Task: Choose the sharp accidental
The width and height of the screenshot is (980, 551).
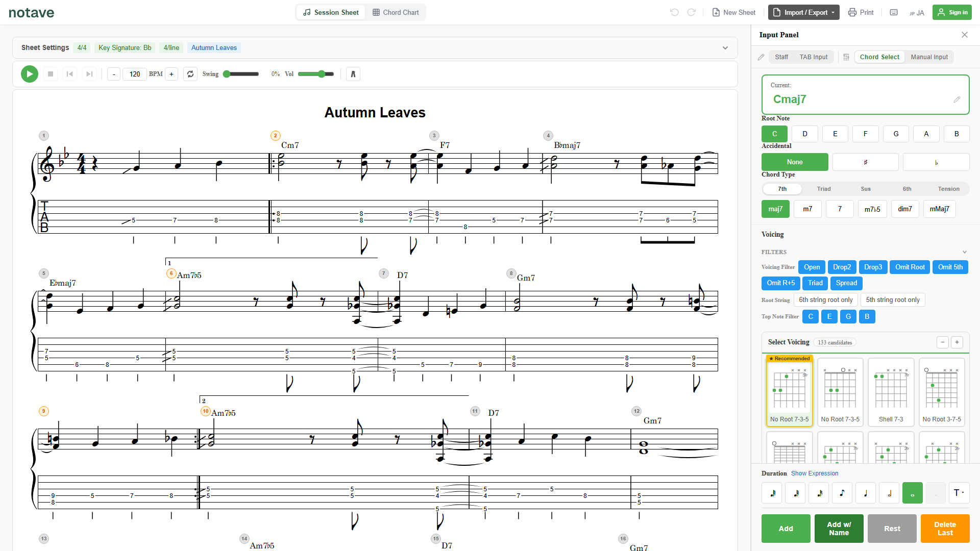Action: (x=866, y=162)
